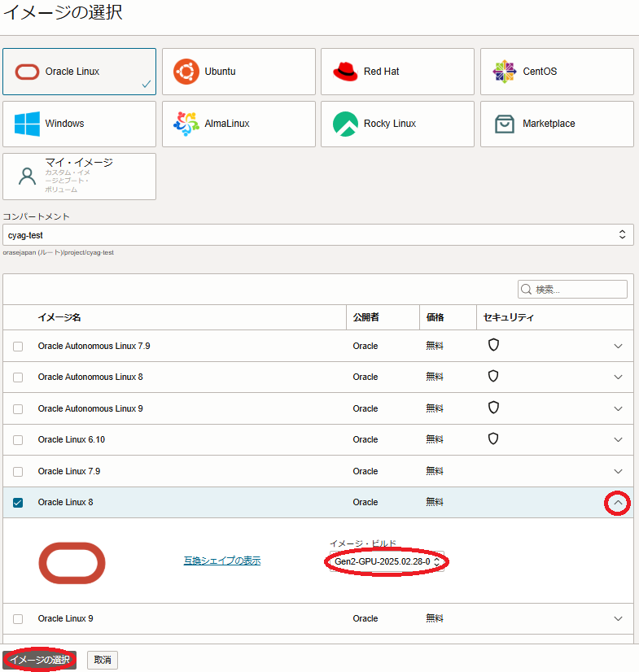The height and width of the screenshot is (672, 639).
Task: Sort by the イメージ名 column header
Action: 59,317
